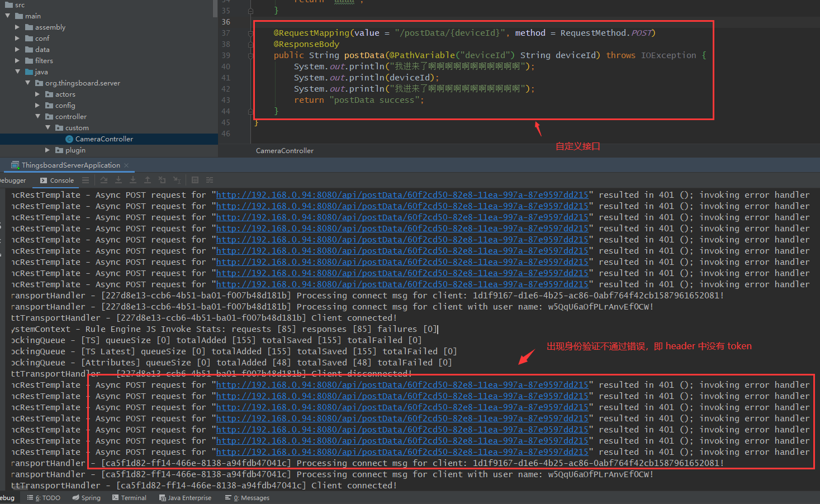This screenshot has width=820, height=504.
Task: Click the blue java source folder icon
Action: tap(29, 72)
